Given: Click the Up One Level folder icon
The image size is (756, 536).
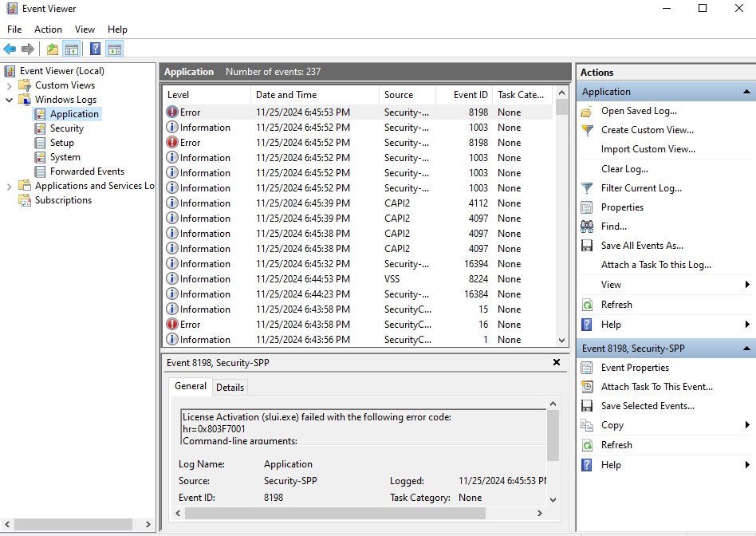Looking at the screenshot, I should (x=53, y=49).
